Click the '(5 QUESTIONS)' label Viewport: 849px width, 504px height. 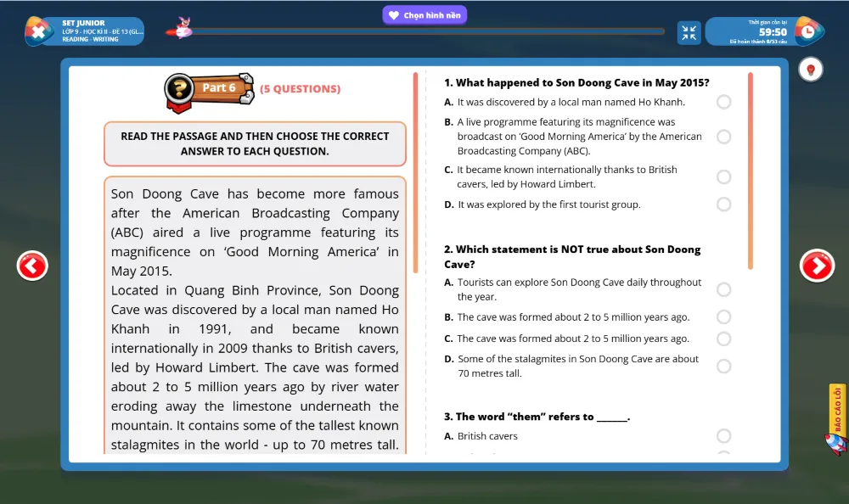point(300,89)
